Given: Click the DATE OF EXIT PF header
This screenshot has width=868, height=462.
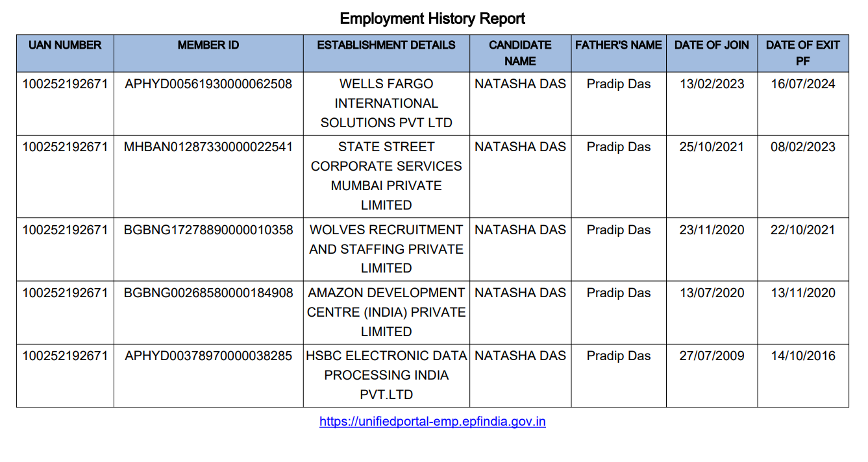Looking at the screenshot, I should (802, 53).
